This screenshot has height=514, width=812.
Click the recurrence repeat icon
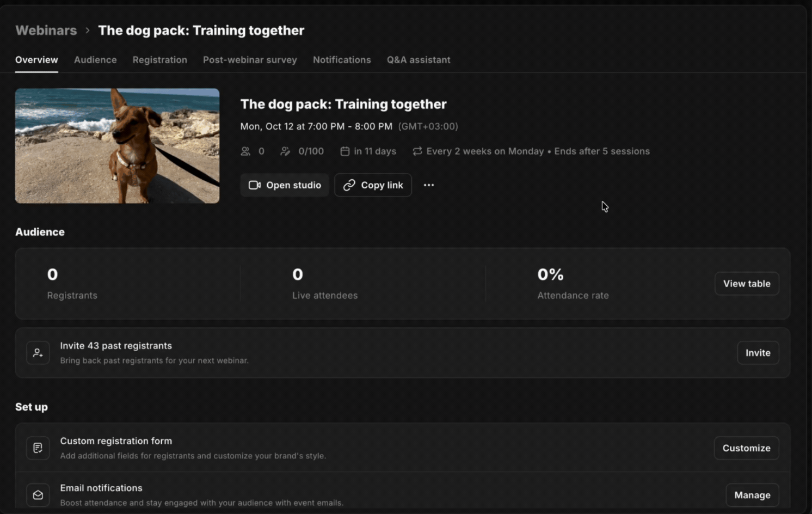pyautogui.click(x=417, y=151)
